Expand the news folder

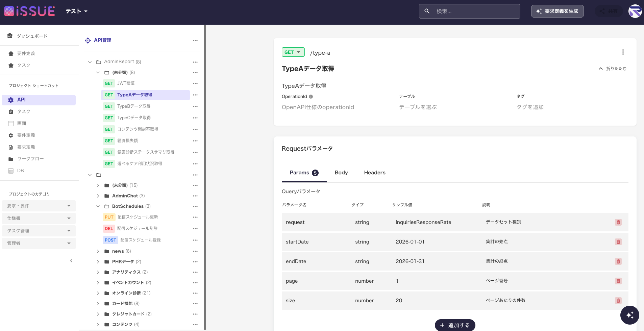click(x=98, y=251)
